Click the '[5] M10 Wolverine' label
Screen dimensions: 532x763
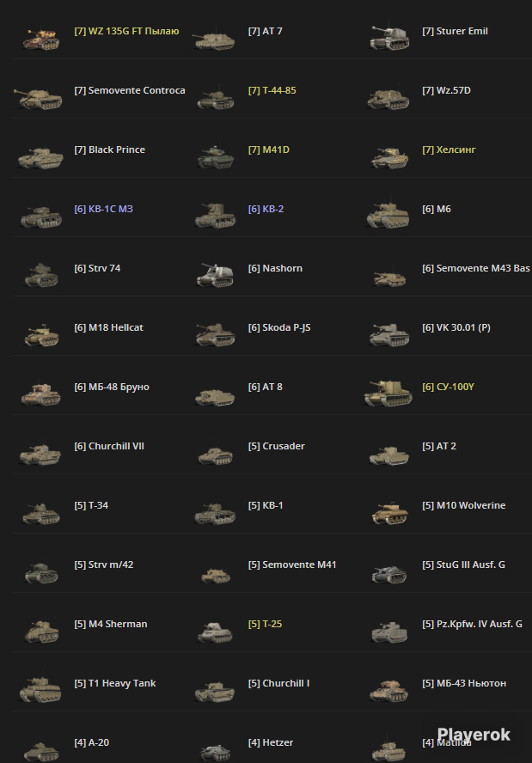coord(463,506)
